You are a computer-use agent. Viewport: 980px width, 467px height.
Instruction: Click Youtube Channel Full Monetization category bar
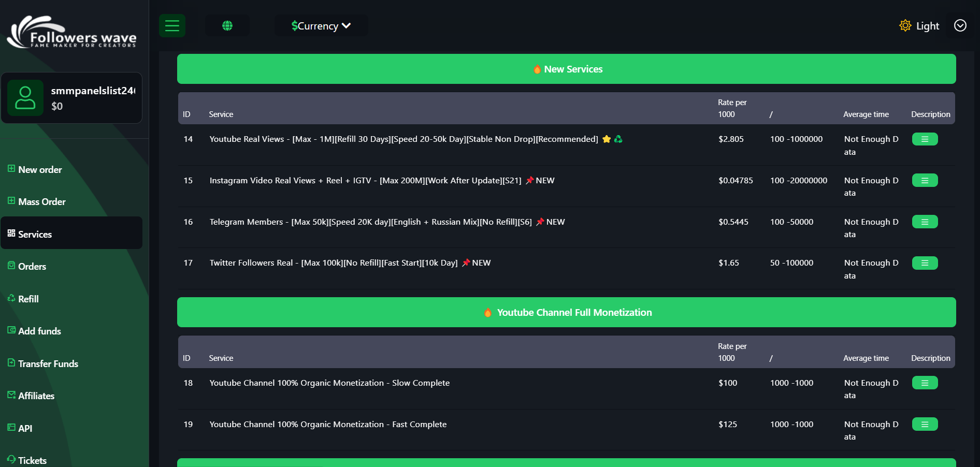pos(566,312)
